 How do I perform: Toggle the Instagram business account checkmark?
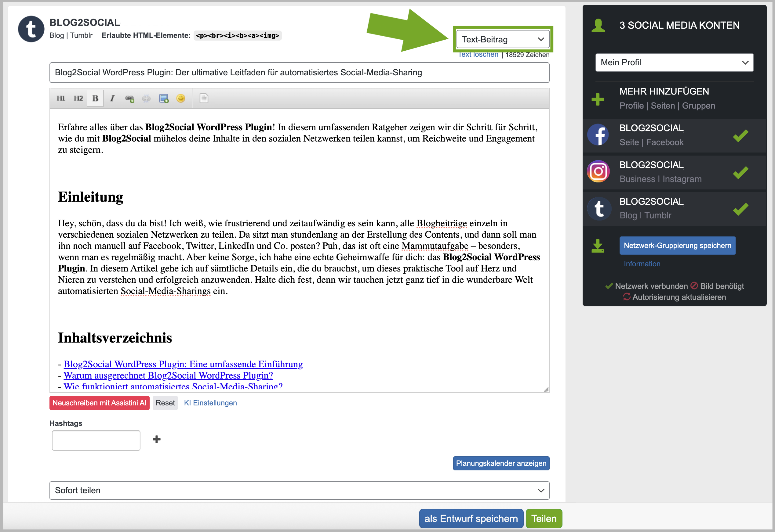coord(740,172)
